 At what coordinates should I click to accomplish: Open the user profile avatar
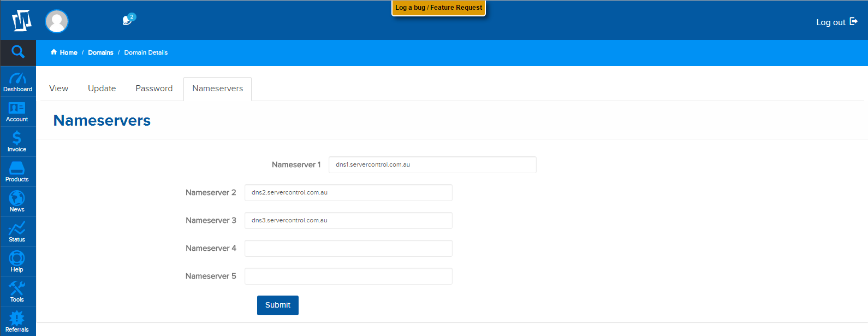[x=57, y=21]
